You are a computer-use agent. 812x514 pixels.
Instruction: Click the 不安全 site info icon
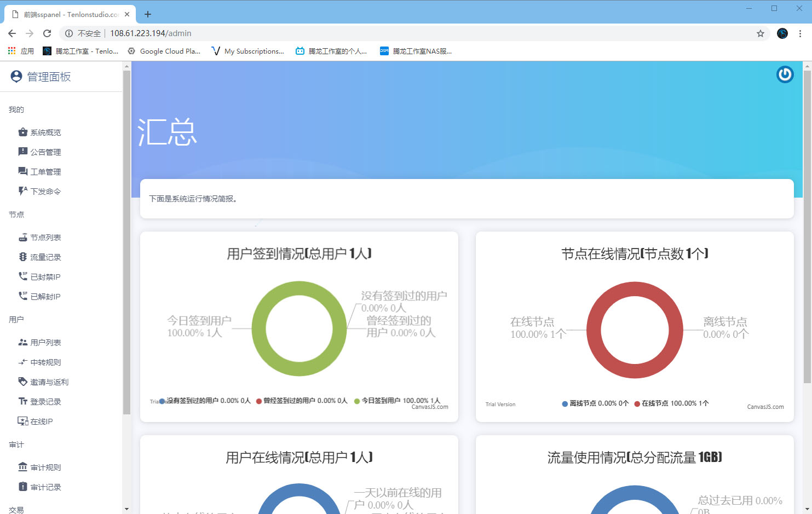[x=69, y=33]
